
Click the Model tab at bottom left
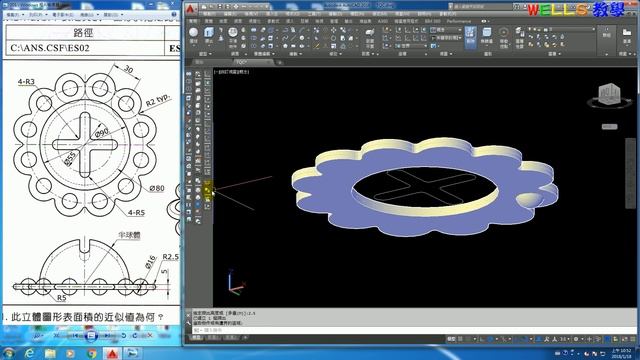click(196, 338)
